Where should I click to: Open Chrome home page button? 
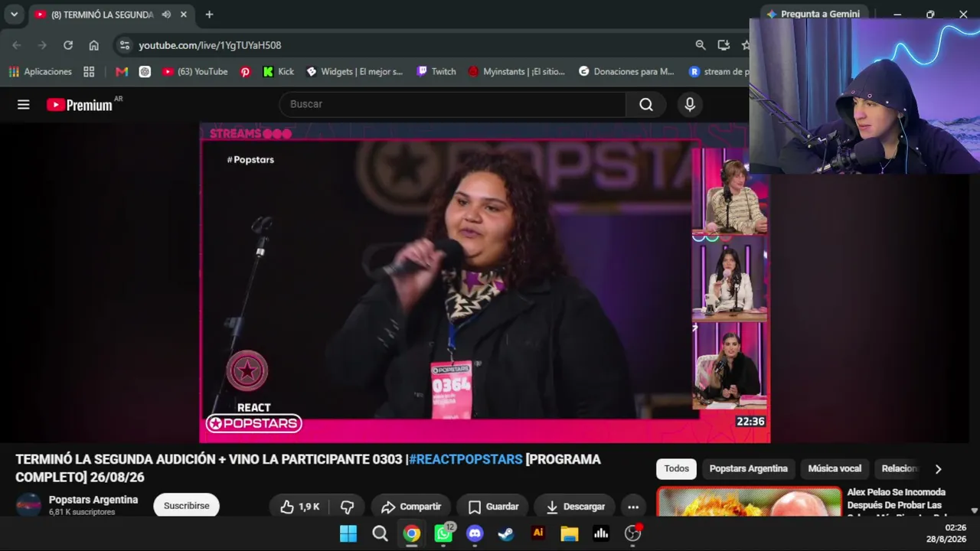pos(94,45)
